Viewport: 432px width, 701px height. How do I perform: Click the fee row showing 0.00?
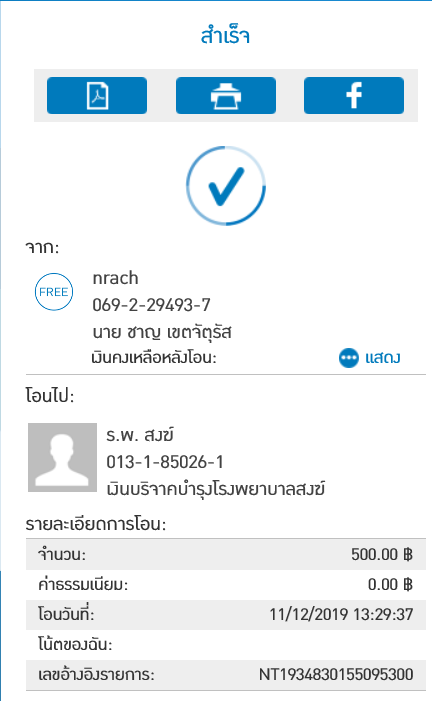(x=226, y=585)
